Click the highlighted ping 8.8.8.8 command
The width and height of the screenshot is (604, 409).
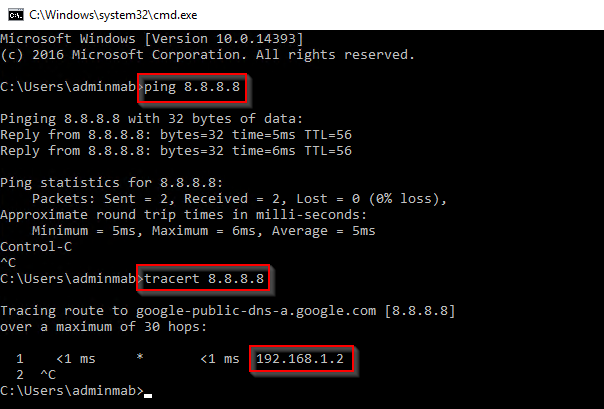(x=192, y=87)
